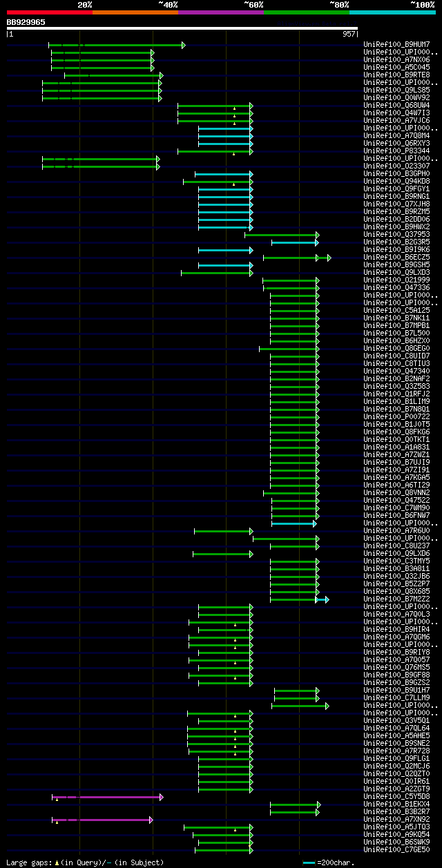Open hit UniRef100_B9HUM7
442x868 pixels.
[396, 45]
